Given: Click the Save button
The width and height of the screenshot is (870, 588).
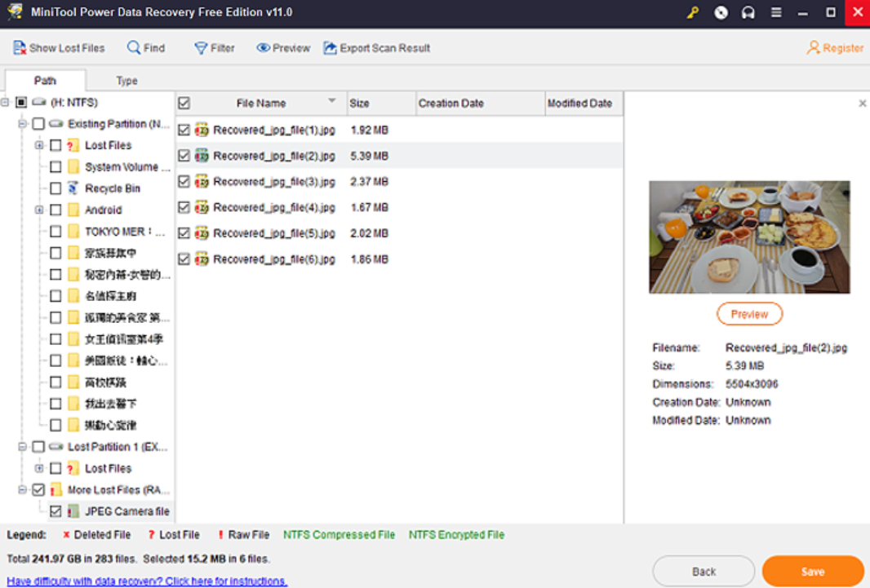Looking at the screenshot, I should [813, 572].
